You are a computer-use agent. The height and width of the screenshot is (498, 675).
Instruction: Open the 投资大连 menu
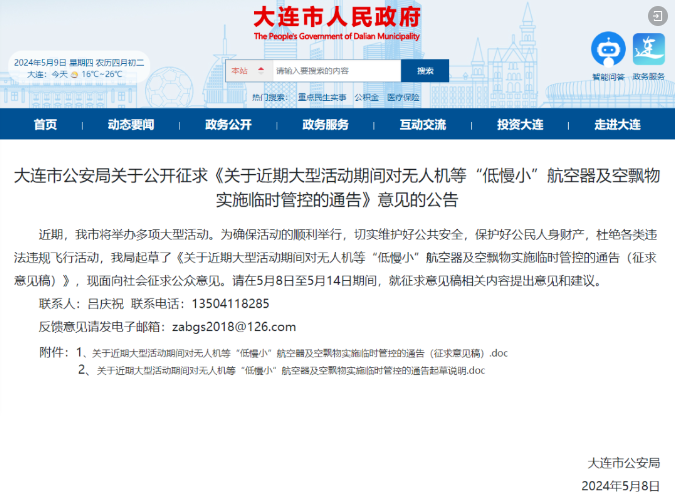point(520,125)
